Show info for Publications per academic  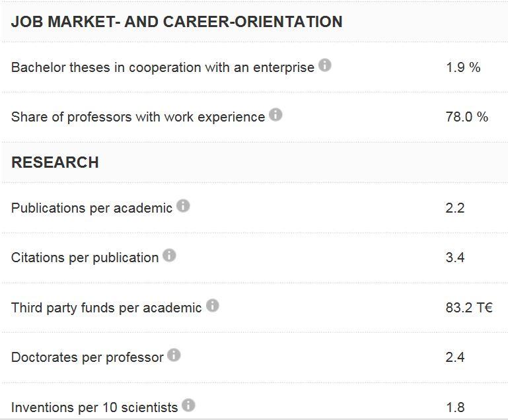point(183,206)
